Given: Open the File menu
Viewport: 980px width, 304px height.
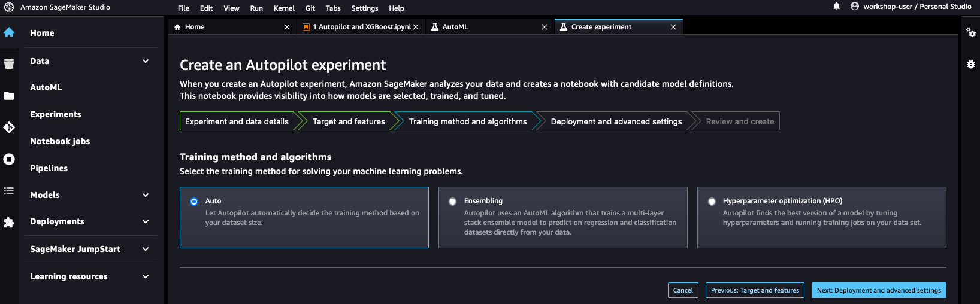Looking at the screenshot, I should pos(183,8).
